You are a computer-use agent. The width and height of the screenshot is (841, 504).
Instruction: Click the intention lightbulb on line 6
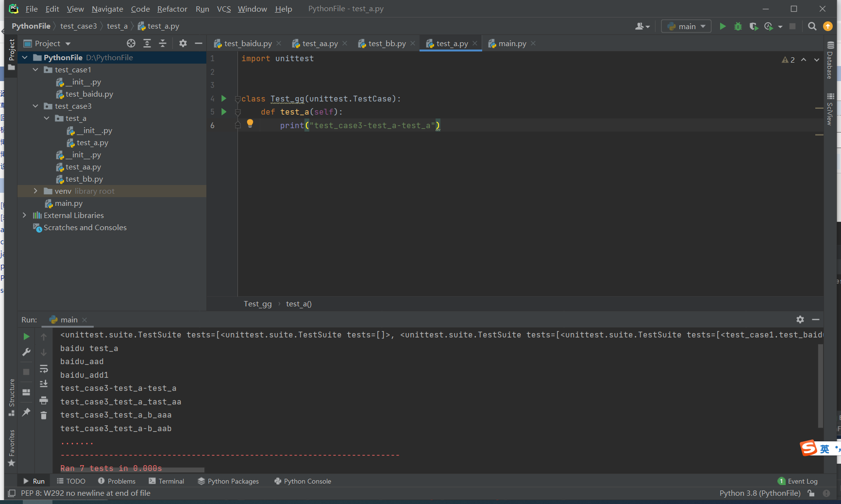pos(250,124)
